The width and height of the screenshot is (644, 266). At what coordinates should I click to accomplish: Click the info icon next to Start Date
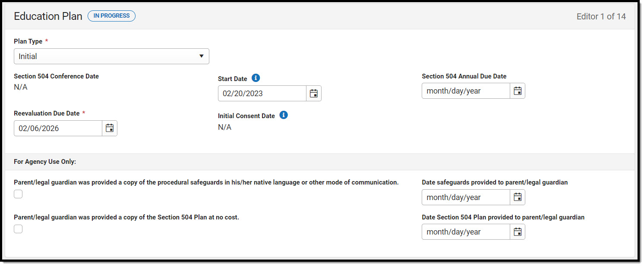point(256,78)
